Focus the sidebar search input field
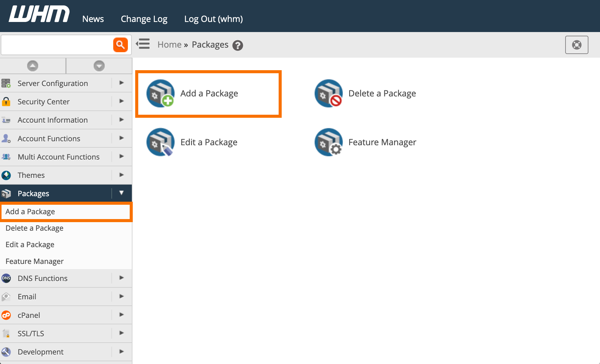The height and width of the screenshot is (364, 600). click(58, 45)
